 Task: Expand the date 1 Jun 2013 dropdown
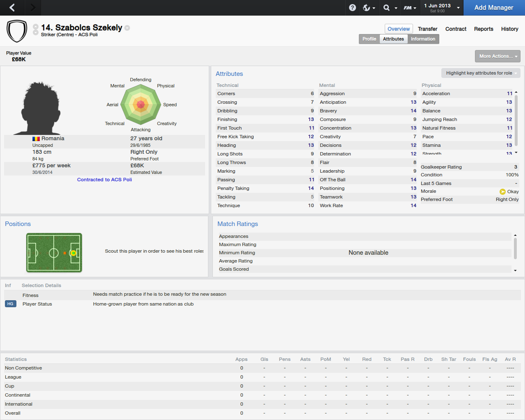[441, 7]
